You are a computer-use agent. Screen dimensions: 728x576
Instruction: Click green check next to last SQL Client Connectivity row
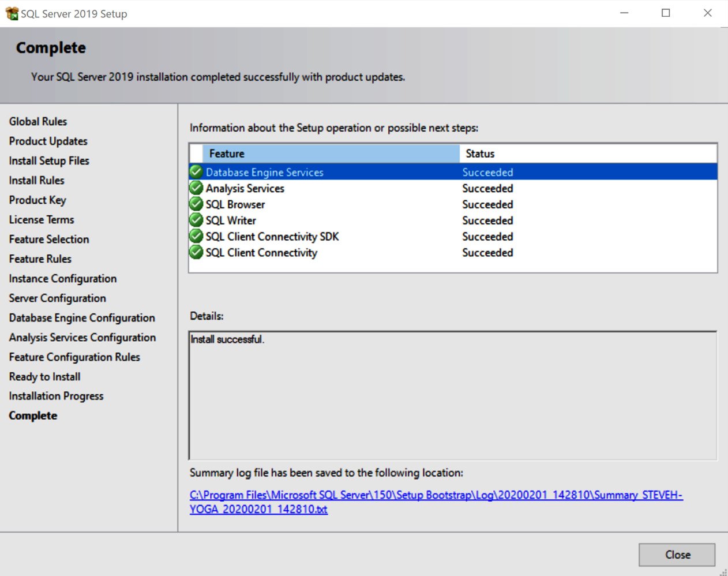click(x=196, y=252)
